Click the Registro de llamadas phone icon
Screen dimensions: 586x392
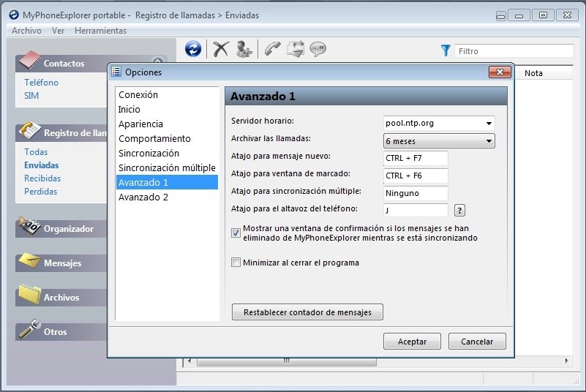tap(30, 130)
